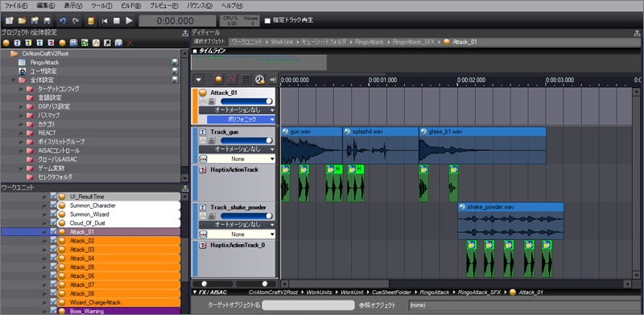The image size is (644, 315).
Task: Click the selector icon on Track_shake_powder
Action: [x=203, y=234]
